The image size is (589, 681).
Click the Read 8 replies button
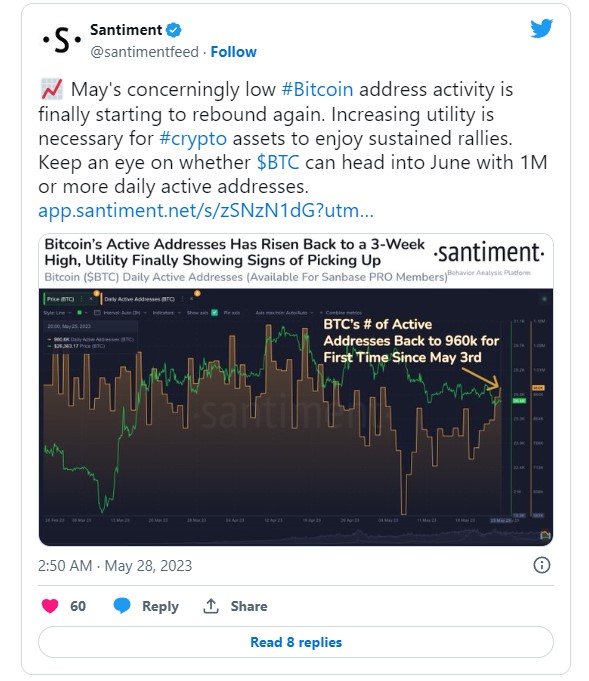pos(296,642)
